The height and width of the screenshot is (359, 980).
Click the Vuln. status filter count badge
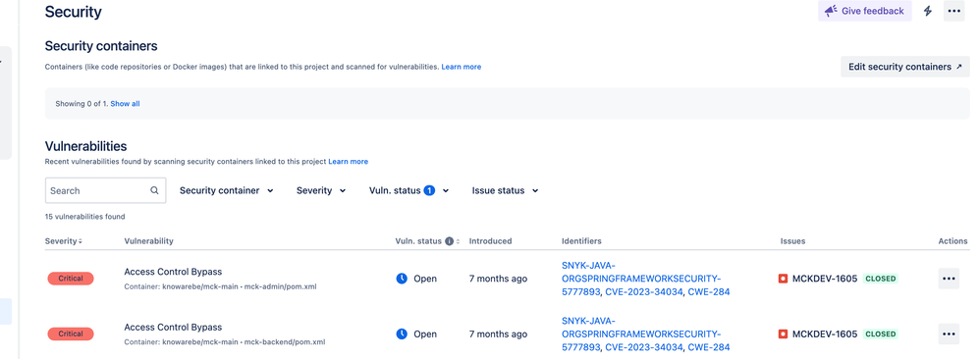[429, 190]
